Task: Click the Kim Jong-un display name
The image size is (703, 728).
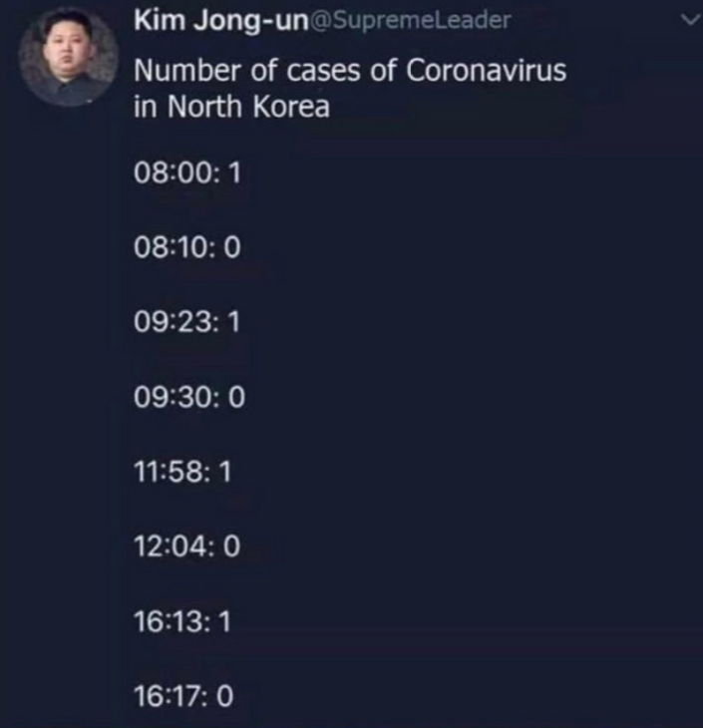Action: (x=221, y=21)
